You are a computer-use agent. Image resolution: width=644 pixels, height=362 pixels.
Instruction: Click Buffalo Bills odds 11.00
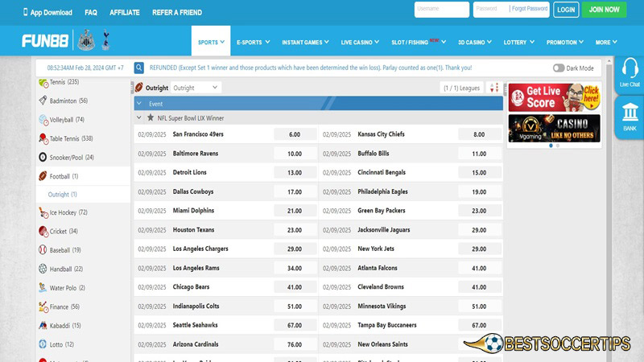(479, 154)
